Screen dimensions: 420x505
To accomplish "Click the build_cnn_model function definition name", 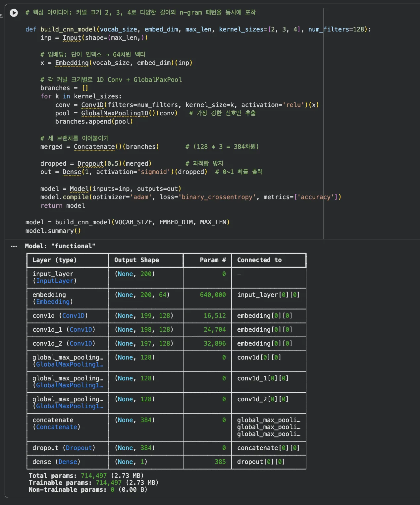I will point(68,29).
